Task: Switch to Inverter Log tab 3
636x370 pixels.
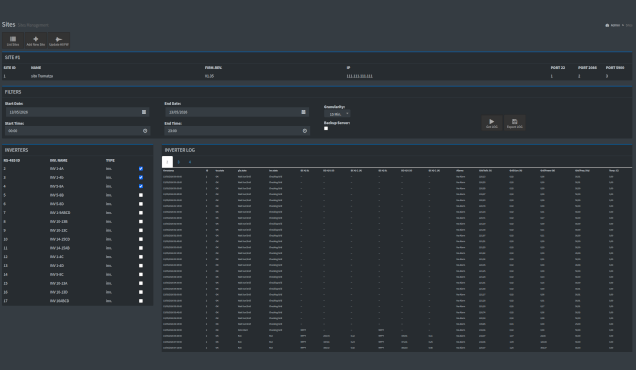Action: (x=178, y=162)
